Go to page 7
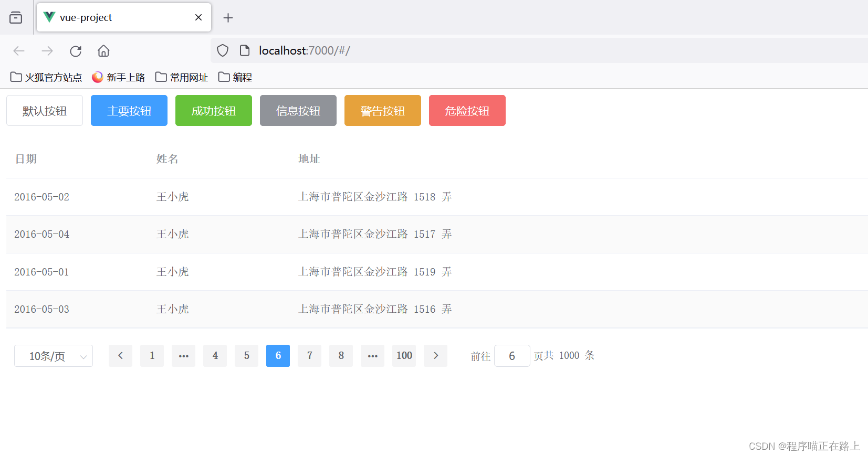 tap(309, 356)
